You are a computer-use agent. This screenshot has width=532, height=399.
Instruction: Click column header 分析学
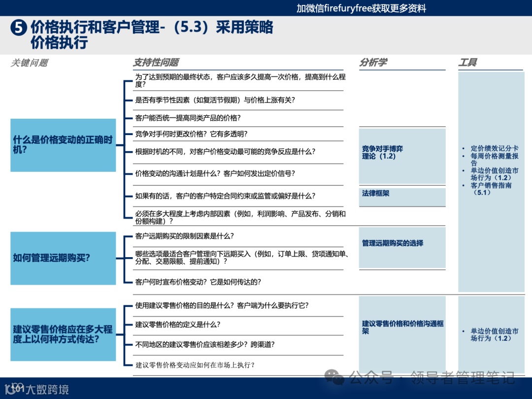tap(373, 63)
